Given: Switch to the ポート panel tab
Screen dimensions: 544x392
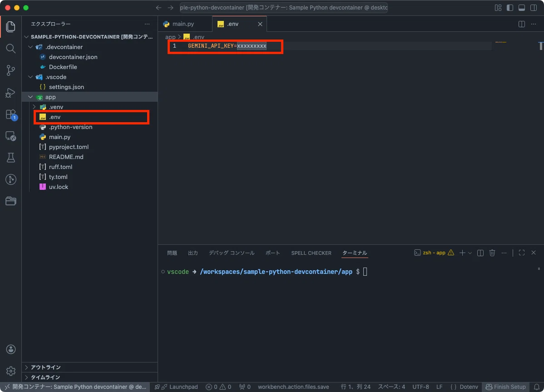Looking at the screenshot, I should (x=273, y=253).
